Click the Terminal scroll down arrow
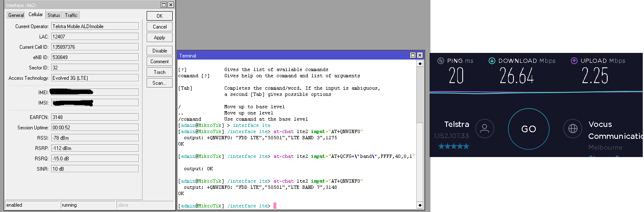 [420, 205]
